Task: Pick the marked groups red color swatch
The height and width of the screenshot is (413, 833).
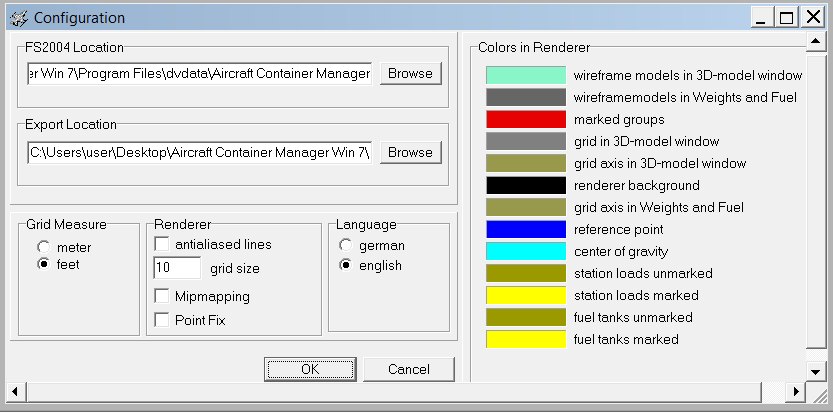Action: tap(526, 120)
